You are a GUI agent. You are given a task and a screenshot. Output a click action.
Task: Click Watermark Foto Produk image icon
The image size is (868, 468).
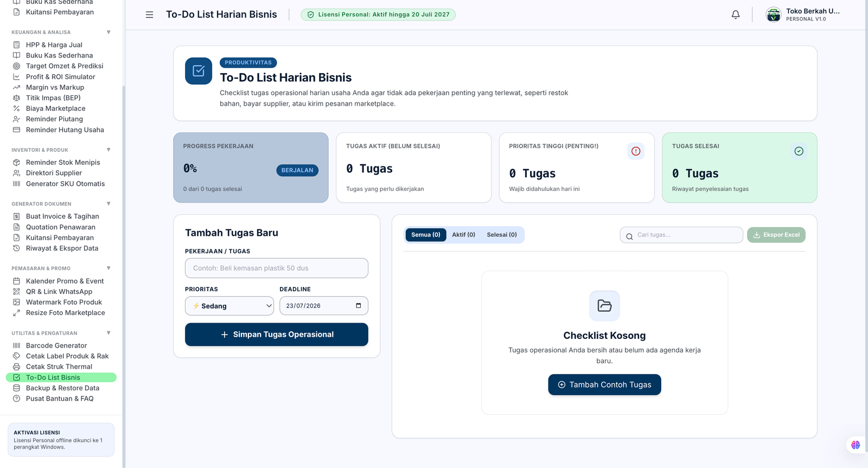point(16,302)
